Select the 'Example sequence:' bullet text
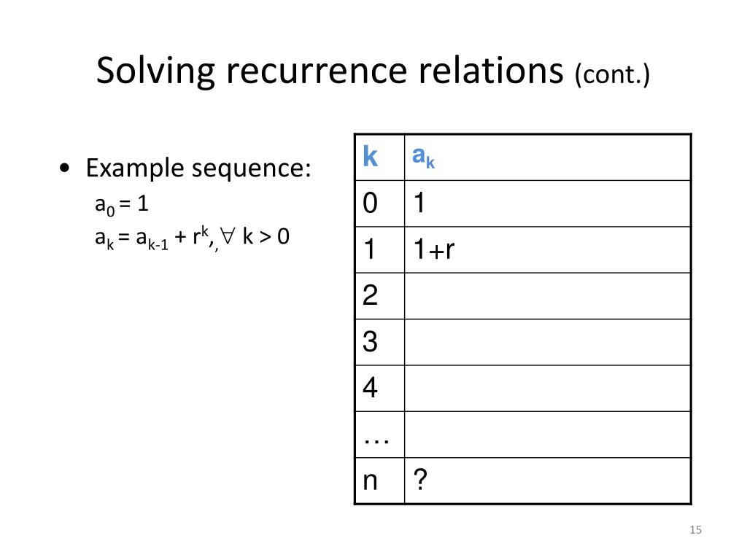The width and height of the screenshot is (747, 560). pos(198,168)
